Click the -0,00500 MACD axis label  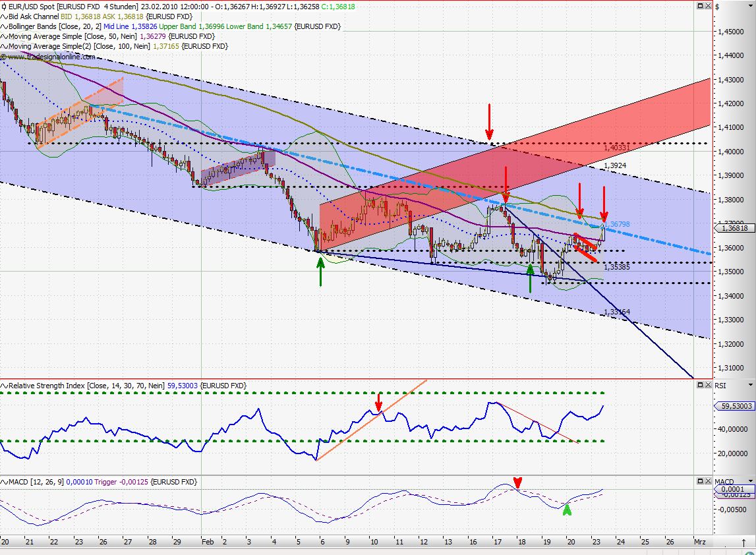(x=733, y=510)
